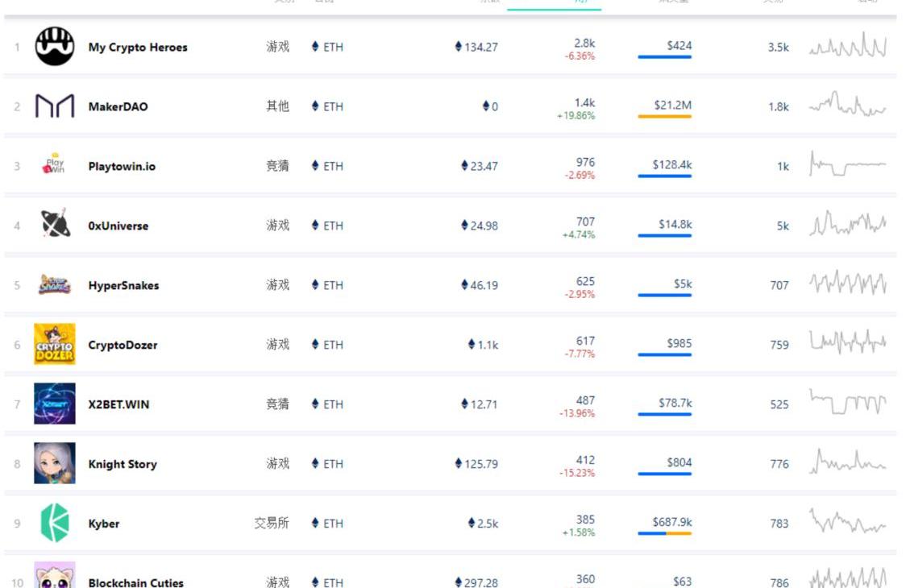Open the Kyber dapp name link
The height and width of the screenshot is (588, 906).
click(104, 524)
